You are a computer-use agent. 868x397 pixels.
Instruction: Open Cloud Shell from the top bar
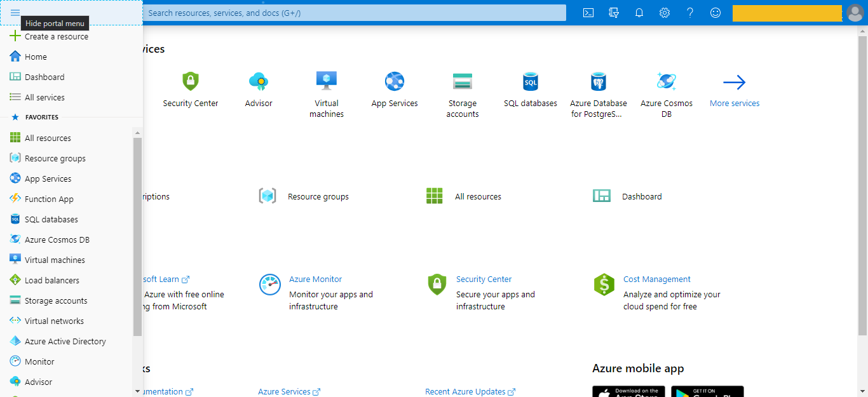(588, 12)
